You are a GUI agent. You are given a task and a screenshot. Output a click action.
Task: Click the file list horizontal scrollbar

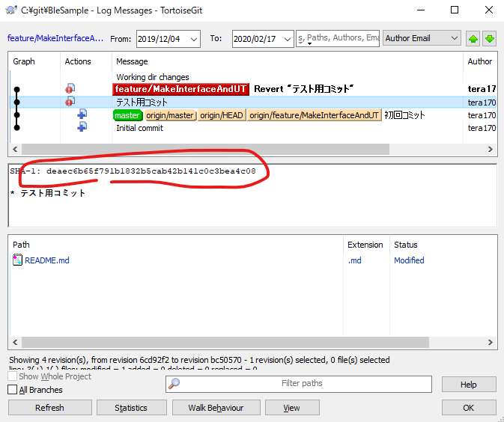[225, 342]
